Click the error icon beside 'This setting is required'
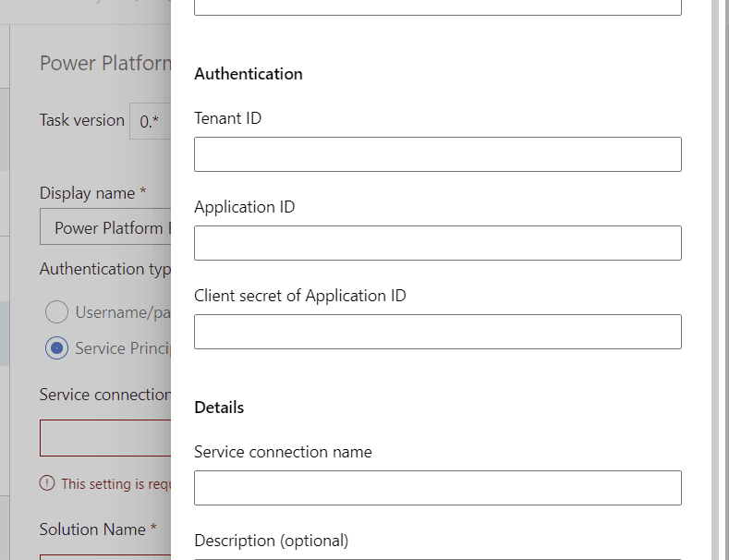This screenshot has height=560, width=729. point(47,483)
